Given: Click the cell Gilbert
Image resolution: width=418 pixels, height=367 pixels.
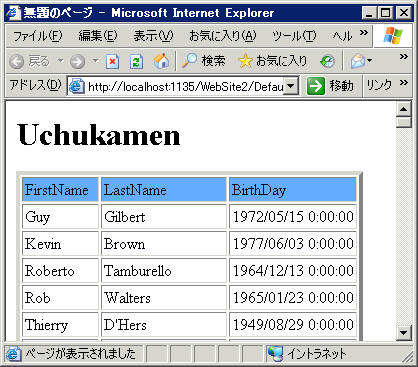Looking at the screenshot, I should (163, 217).
